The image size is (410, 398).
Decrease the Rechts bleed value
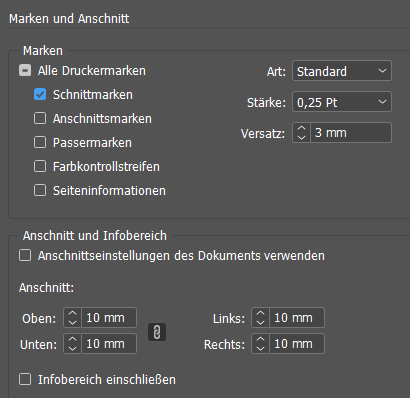click(260, 348)
